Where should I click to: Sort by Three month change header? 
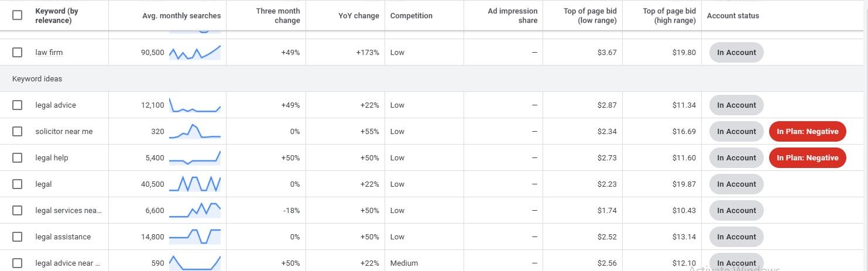coord(278,16)
